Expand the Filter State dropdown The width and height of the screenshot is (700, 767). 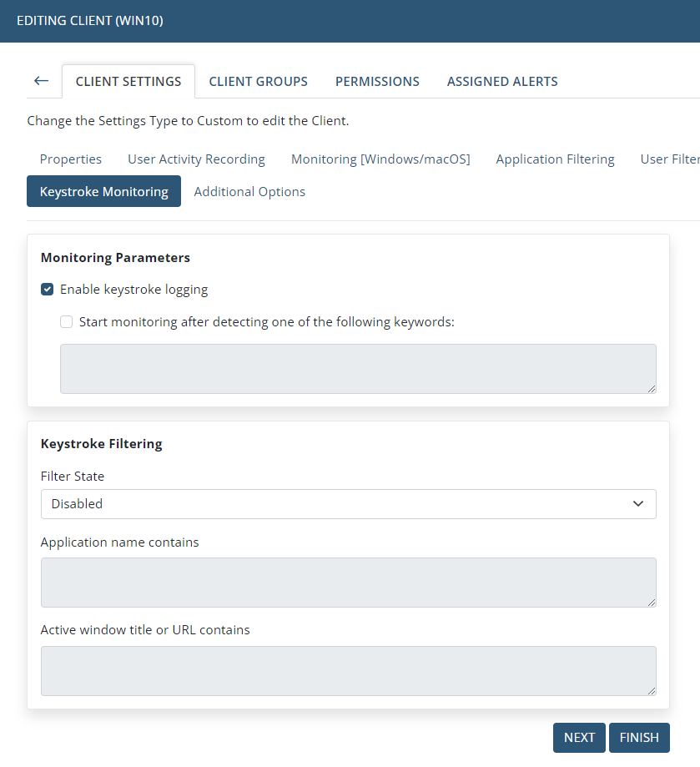coord(348,504)
